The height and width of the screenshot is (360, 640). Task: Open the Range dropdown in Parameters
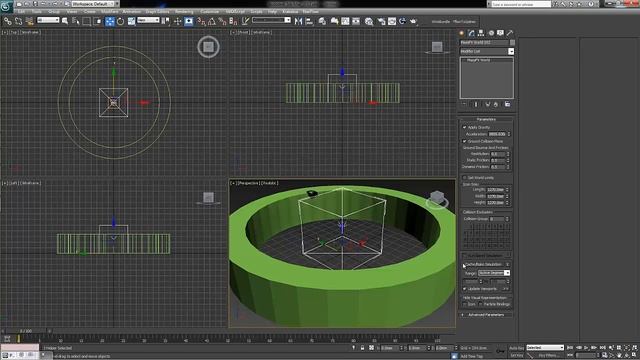coord(494,273)
